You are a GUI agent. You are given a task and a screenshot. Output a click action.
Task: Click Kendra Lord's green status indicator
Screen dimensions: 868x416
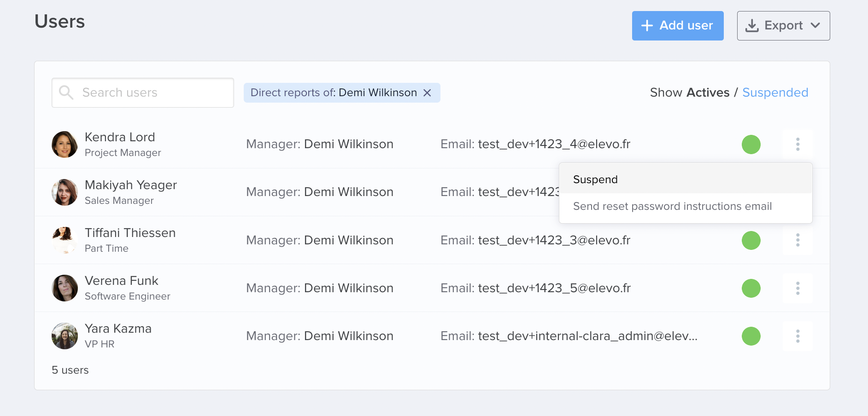[751, 144]
